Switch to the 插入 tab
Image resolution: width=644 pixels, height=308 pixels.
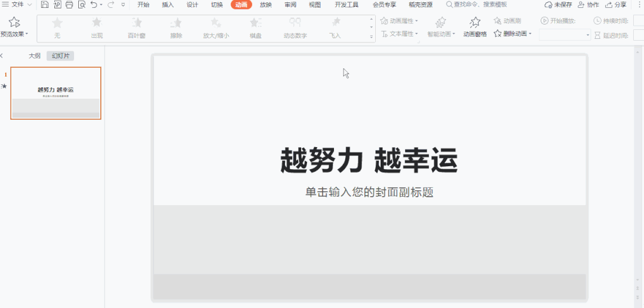pos(168,5)
